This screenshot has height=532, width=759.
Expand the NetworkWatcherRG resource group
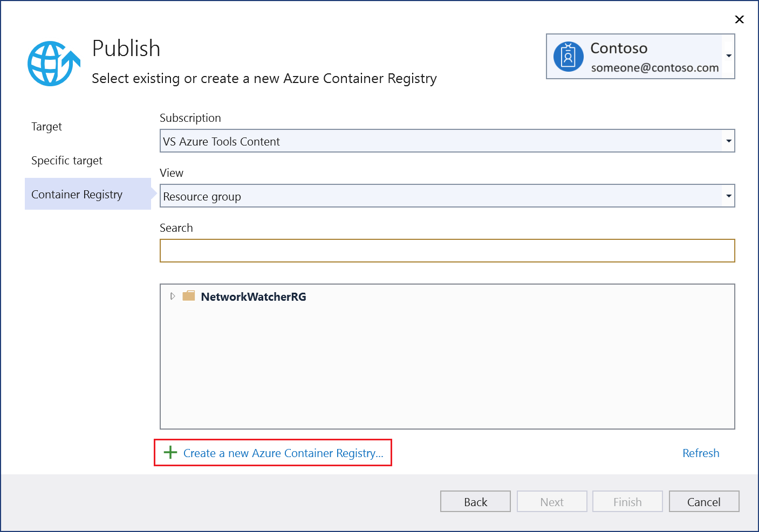point(173,296)
